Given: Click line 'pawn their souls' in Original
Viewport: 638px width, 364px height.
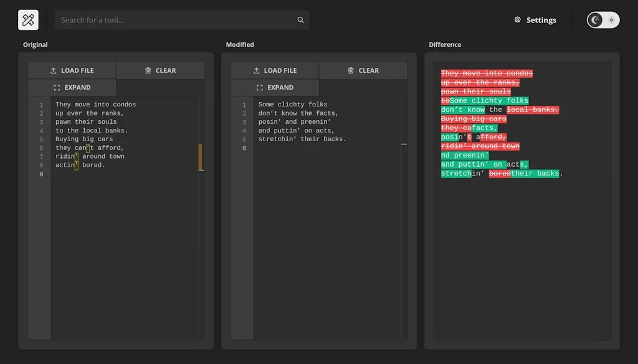Looking at the screenshot, I should coord(86,122).
